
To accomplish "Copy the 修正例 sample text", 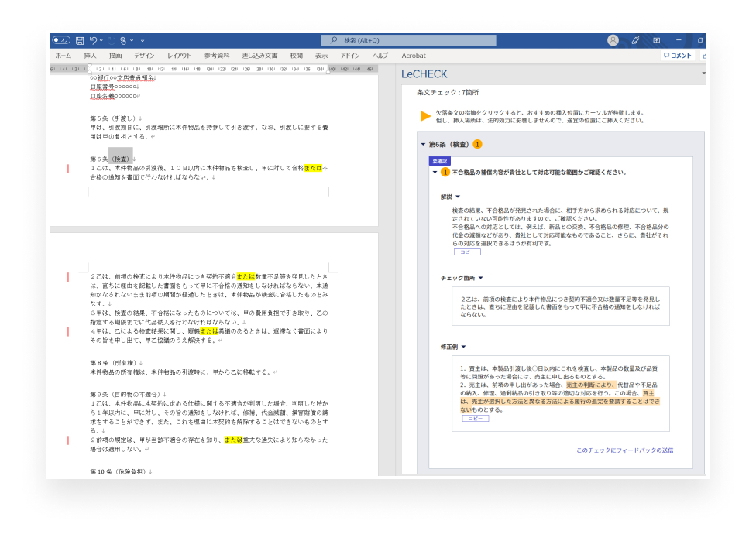I will tap(476, 419).
